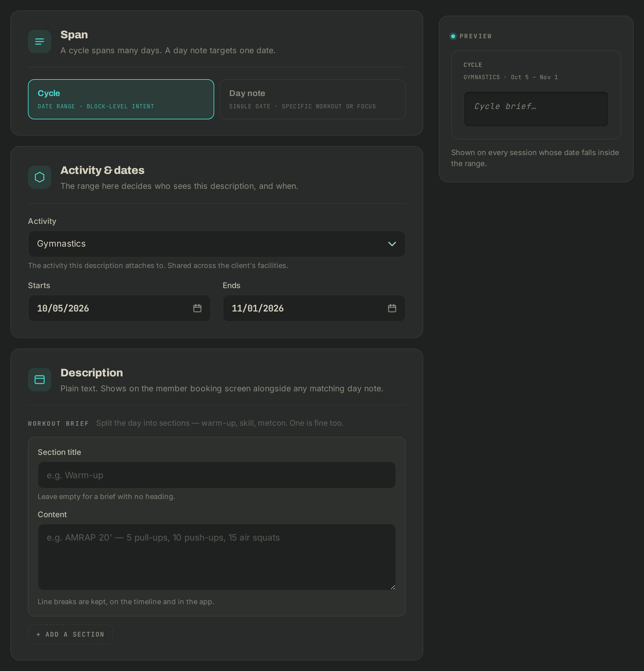Click the Cycle brief preview box
Screen dimensions: 644x671
tap(536, 109)
